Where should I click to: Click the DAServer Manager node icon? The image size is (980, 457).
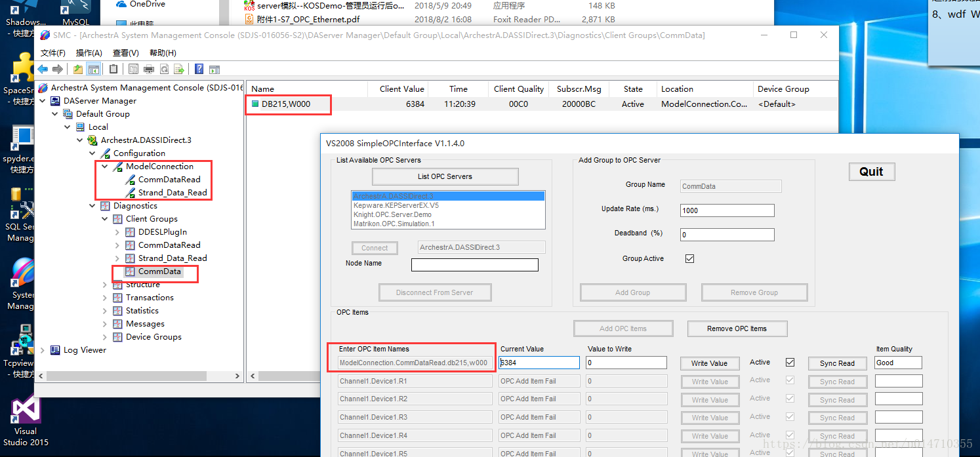56,101
